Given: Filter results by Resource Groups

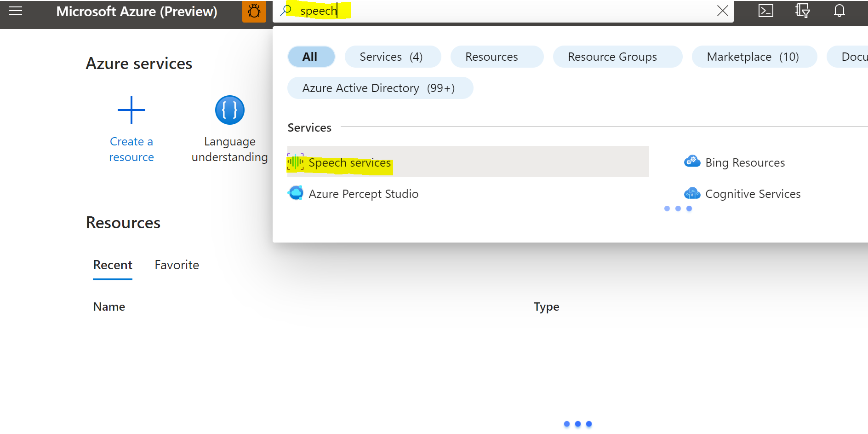Looking at the screenshot, I should coord(617,57).
